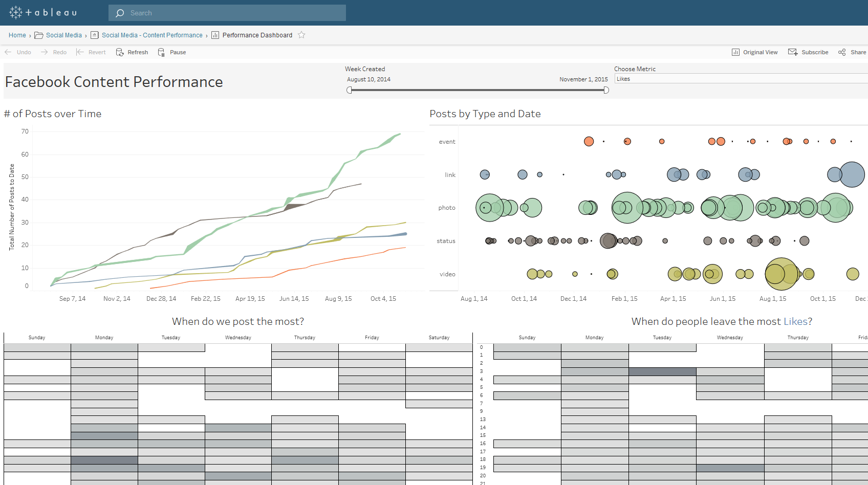
Task: Refresh the dashboard data
Action: pyautogui.click(x=132, y=52)
